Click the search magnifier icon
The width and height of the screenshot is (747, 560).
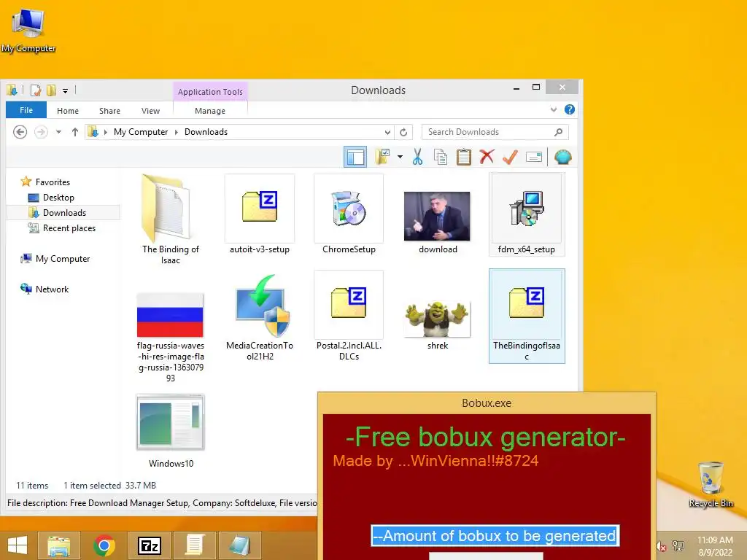tap(558, 132)
